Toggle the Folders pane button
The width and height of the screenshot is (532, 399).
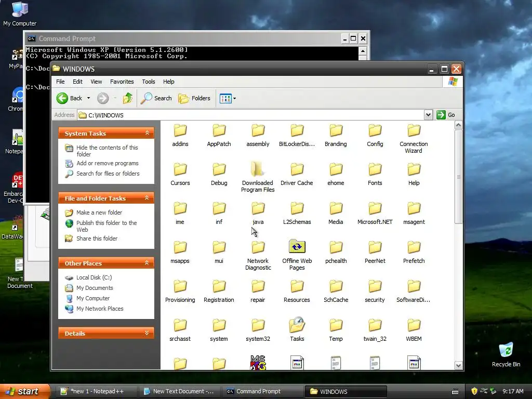[194, 98]
